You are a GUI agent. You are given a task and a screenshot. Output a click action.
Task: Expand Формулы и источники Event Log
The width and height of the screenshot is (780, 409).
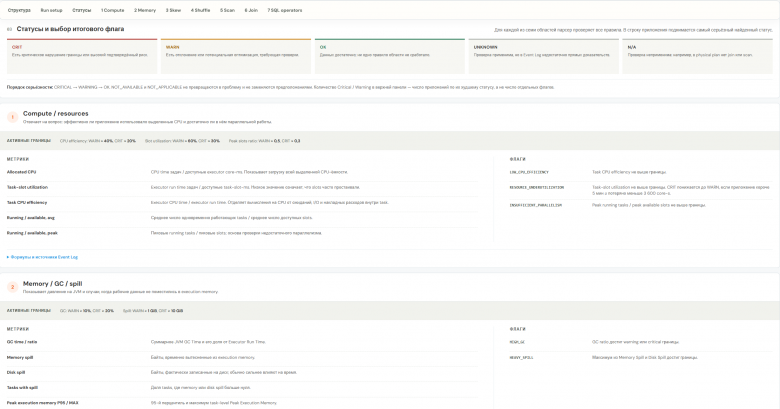click(x=42, y=257)
